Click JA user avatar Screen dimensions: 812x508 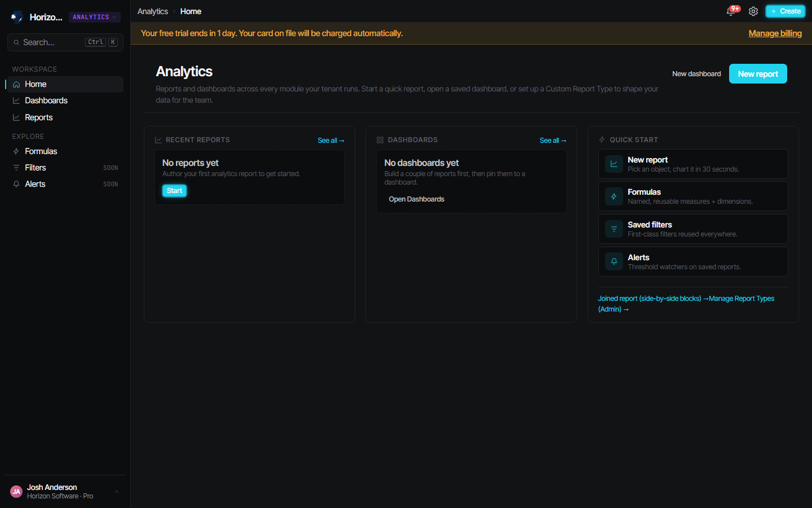tap(16, 492)
